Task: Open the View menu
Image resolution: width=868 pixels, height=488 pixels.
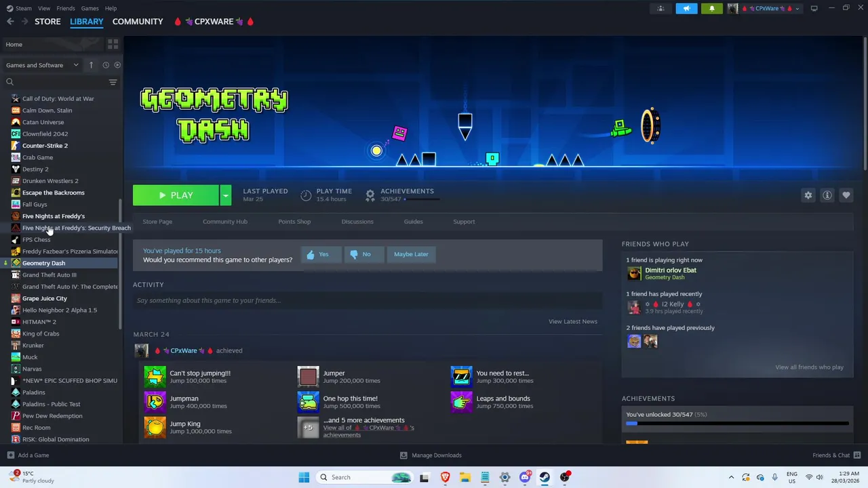Action: point(44,8)
